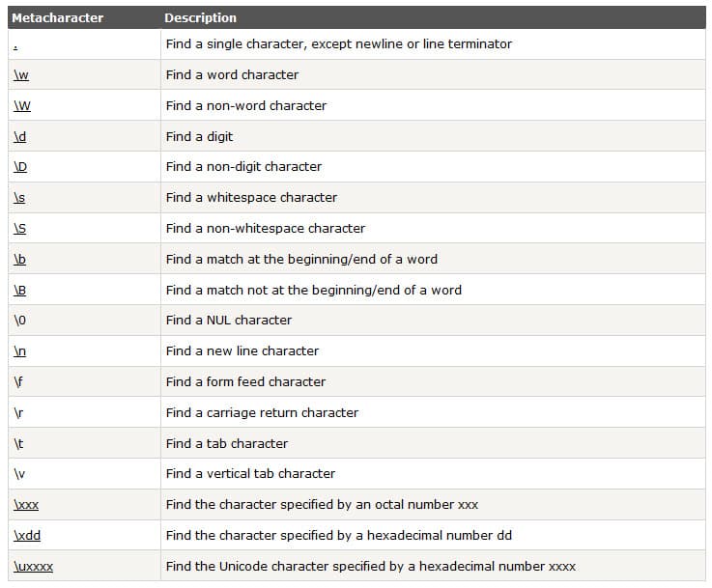The height and width of the screenshot is (588, 712).
Task: Open the lowercase \w word character link
Action: 21,75
